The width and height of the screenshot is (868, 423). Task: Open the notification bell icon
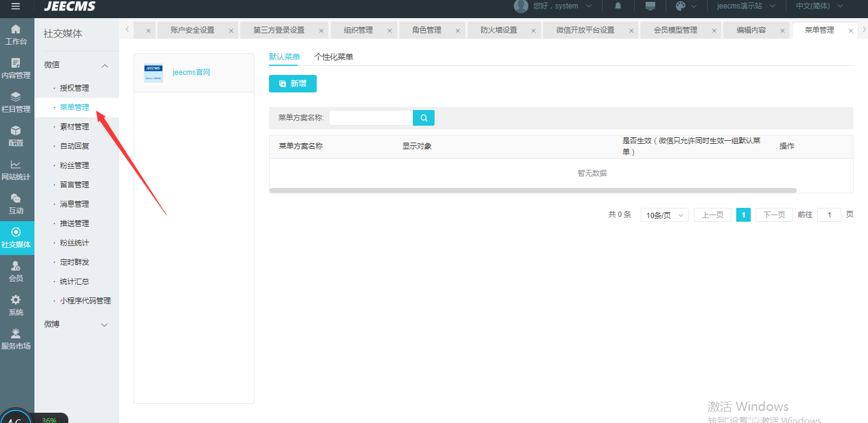(618, 6)
